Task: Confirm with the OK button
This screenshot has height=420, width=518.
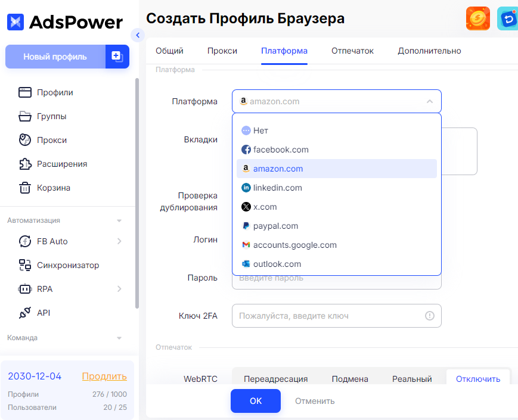Action: tap(256, 401)
